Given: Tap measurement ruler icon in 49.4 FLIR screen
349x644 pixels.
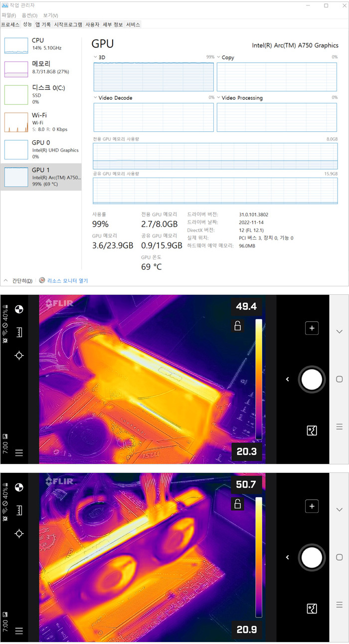Looking at the screenshot, I should coord(19,332).
